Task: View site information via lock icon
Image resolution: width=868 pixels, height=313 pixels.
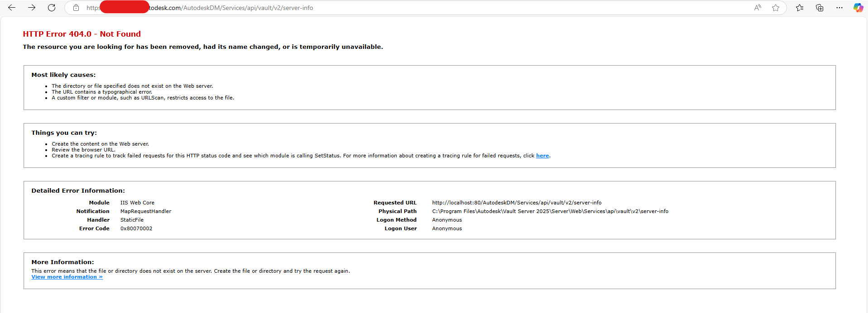Action: point(76,8)
